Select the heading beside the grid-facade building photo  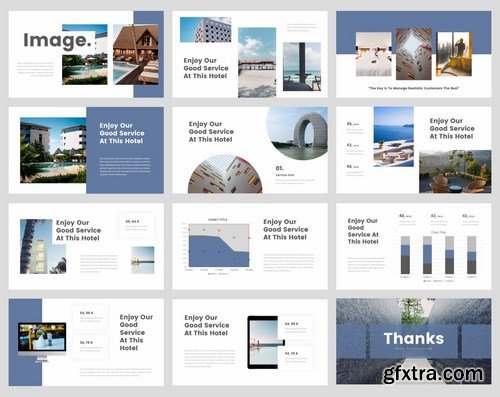tap(206, 68)
